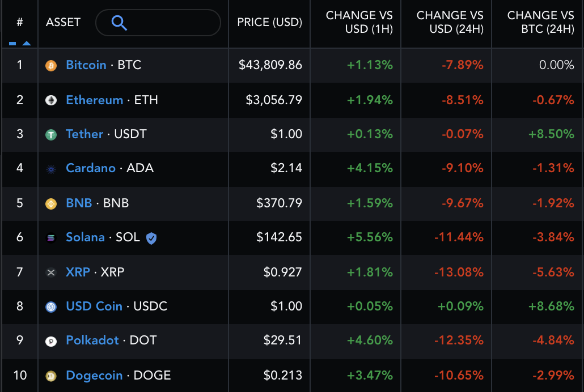
Task: Open the Ethereum asset link
Action: coord(94,100)
